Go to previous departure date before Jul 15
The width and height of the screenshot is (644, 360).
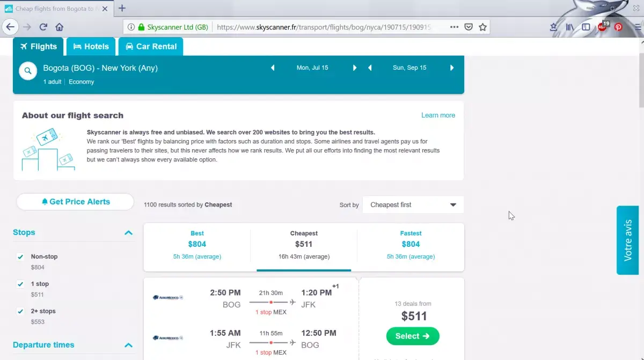(273, 68)
